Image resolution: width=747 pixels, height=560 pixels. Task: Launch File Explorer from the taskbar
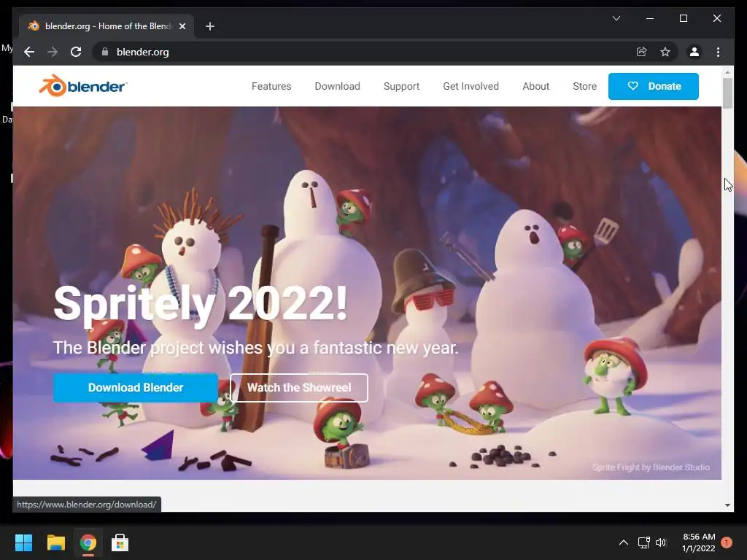[55, 542]
